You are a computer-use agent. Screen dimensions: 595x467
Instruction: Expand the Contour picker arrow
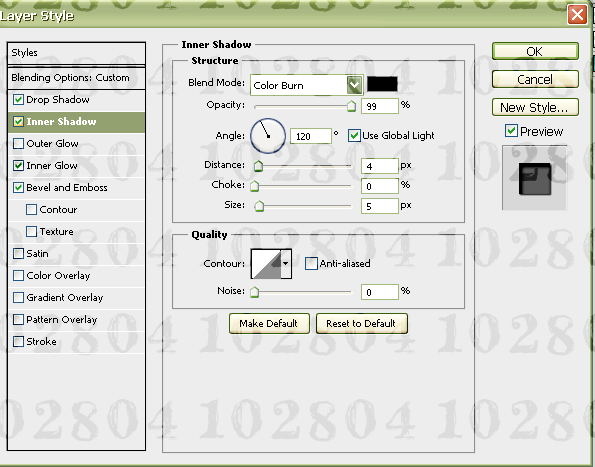click(x=286, y=264)
